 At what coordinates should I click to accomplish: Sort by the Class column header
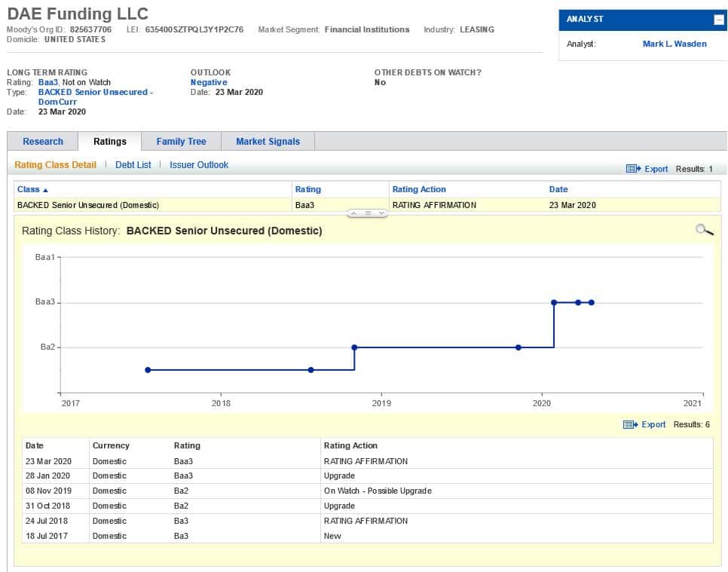click(x=28, y=189)
